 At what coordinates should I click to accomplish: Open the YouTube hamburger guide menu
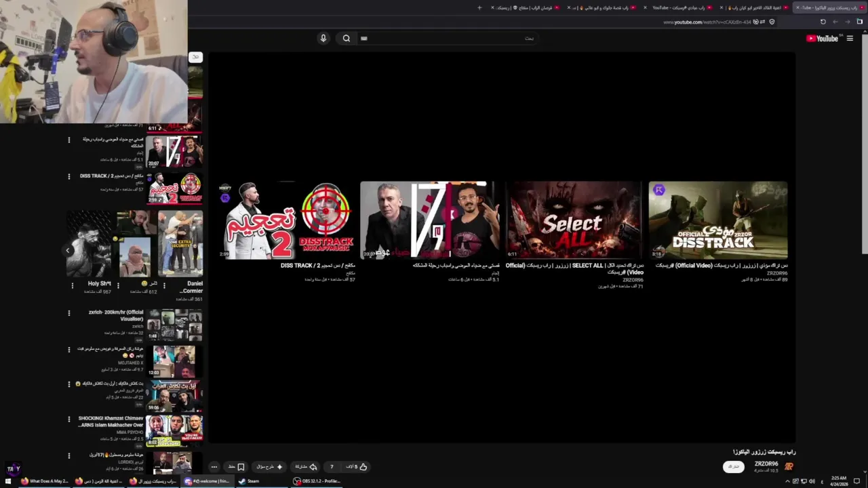click(850, 39)
